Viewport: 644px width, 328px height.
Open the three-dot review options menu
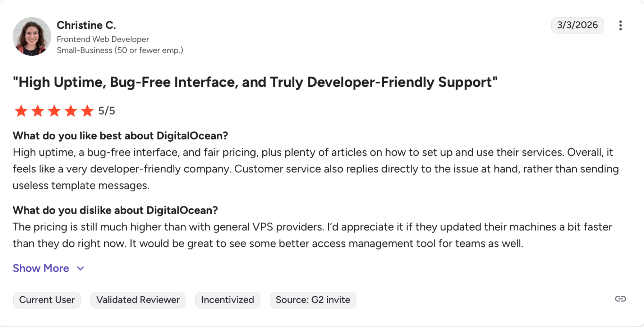pyautogui.click(x=620, y=25)
